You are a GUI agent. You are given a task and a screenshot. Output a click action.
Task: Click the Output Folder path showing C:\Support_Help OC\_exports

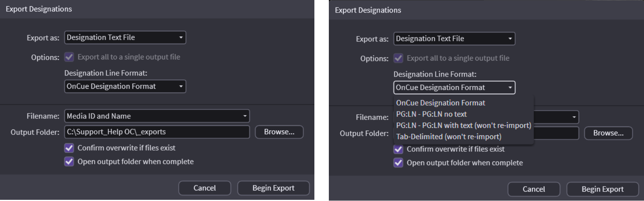click(x=157, y=132)
